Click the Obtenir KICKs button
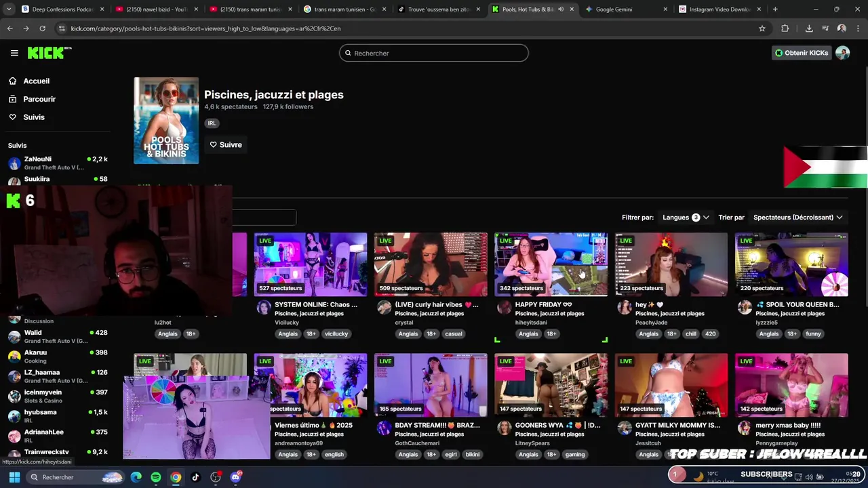The height and width of the screenshot is (488, 868). [x=802, y=53]
